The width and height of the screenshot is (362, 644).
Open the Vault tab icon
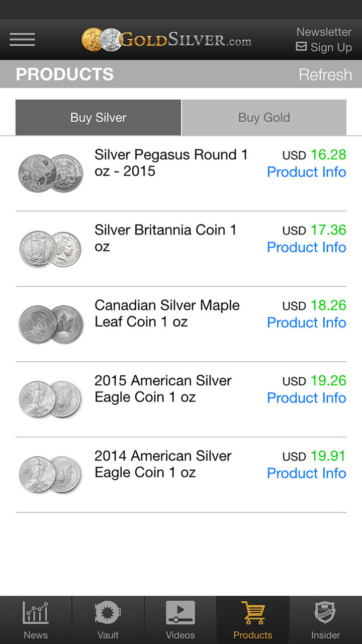point(108,613)
